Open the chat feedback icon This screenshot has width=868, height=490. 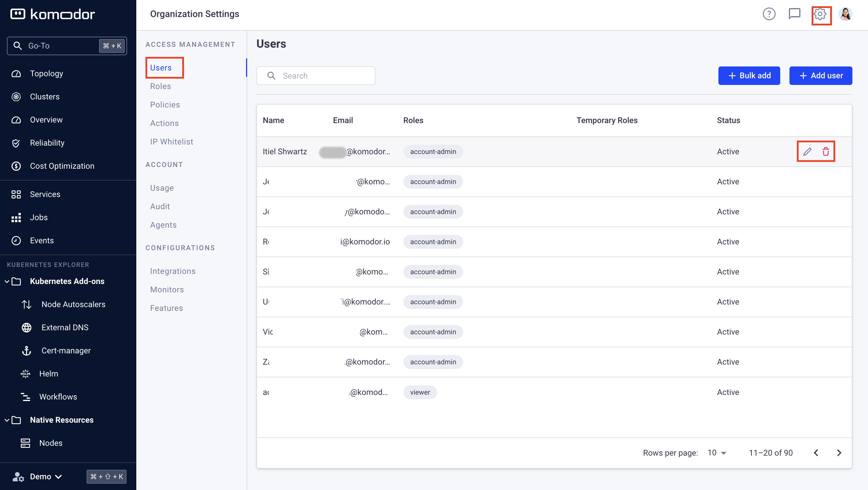(794, 14)
